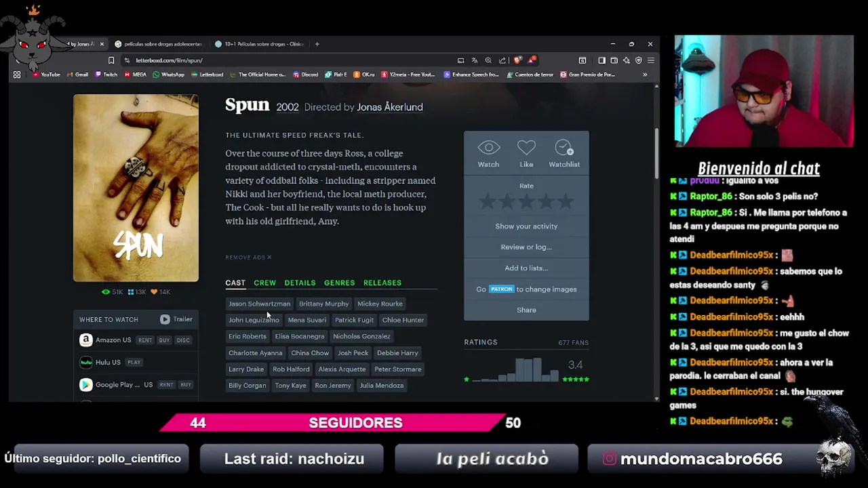Viewport: 868px width, 488px height.
Task: Click Share in the actions panel
Action: click(526, 310)
